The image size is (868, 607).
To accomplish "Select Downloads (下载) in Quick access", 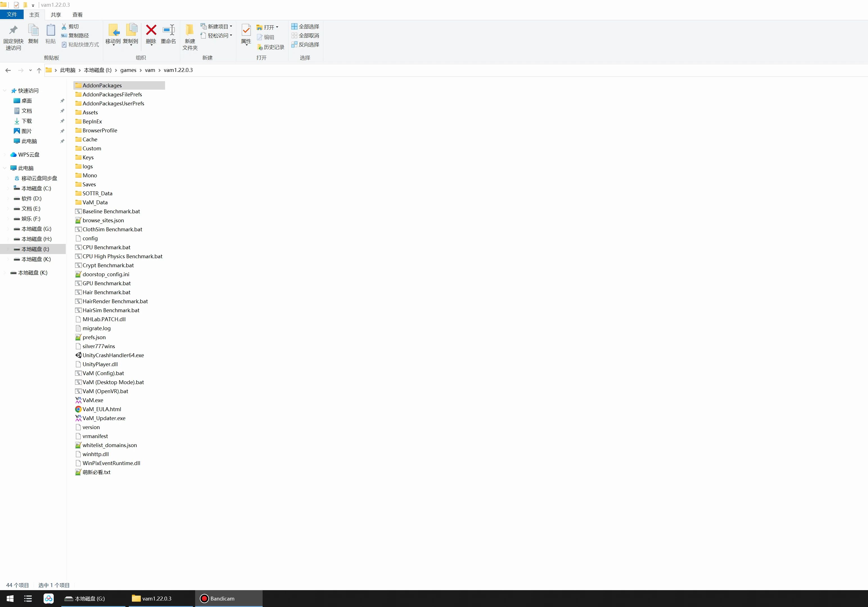I will coord(26,121).
